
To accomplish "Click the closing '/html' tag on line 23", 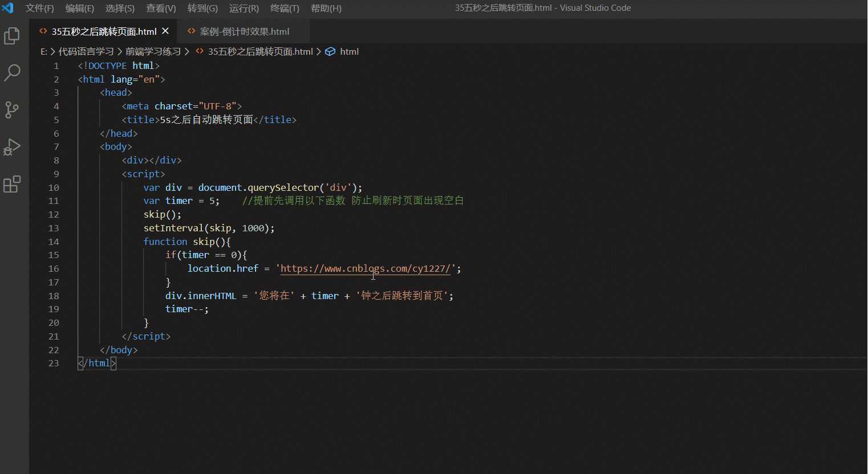I will 97,363.
